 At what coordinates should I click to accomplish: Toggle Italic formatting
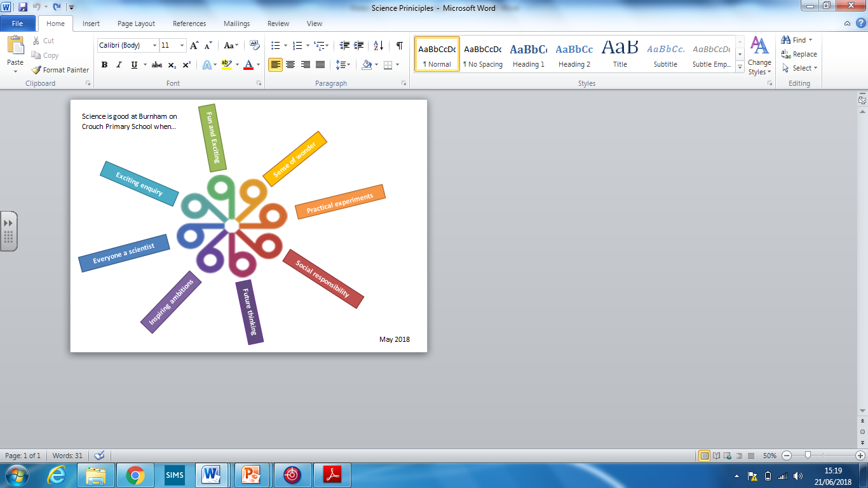pyautogui.click(x=119, y=65)
